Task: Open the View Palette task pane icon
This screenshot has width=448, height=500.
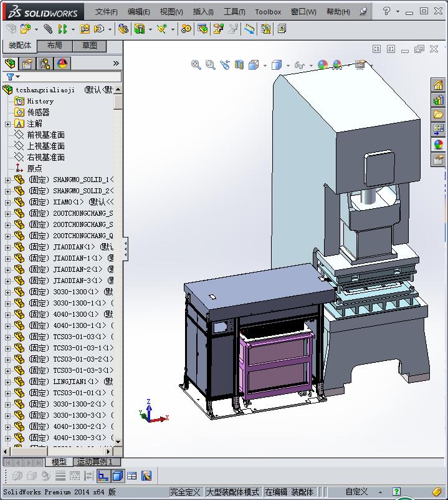Action: (x=438, y=130)
